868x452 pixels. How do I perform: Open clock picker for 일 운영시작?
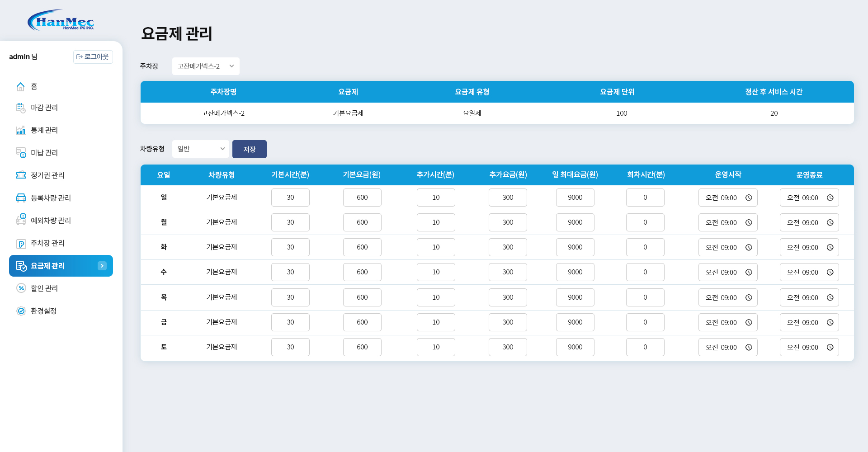click(749, 198)
